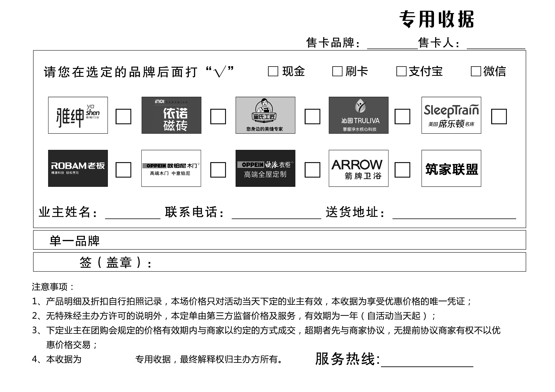Check the 现金 payment checkbox

pyautogui.click(x=273, y=71)
